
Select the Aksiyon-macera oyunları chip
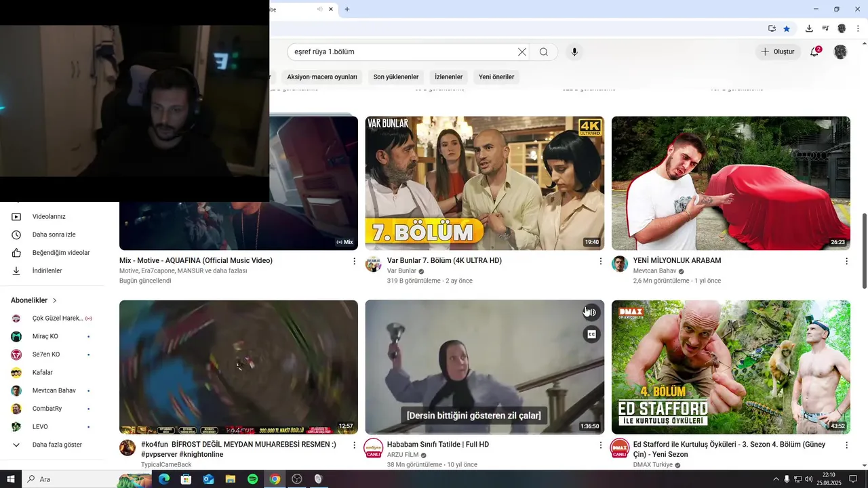point(322,77)
